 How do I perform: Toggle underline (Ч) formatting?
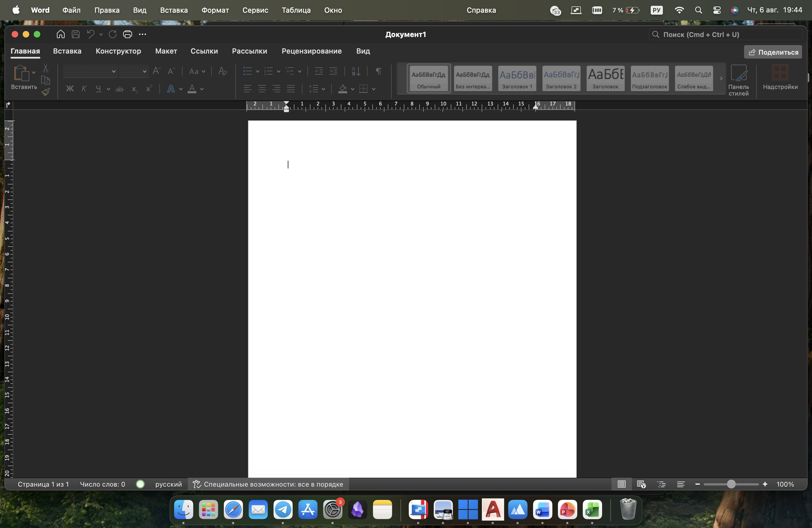(98, 89)
